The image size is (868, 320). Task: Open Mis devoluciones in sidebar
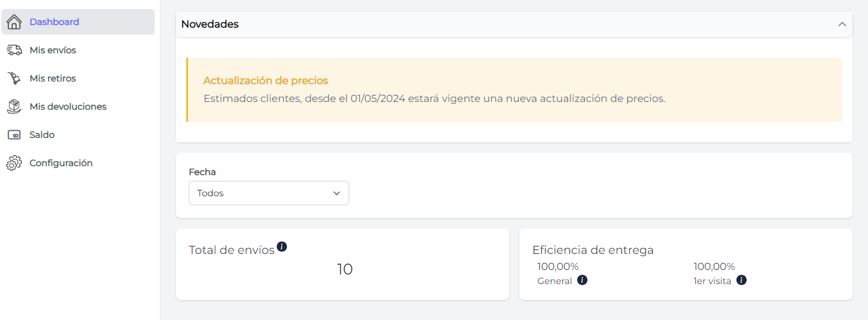point(68,106)
